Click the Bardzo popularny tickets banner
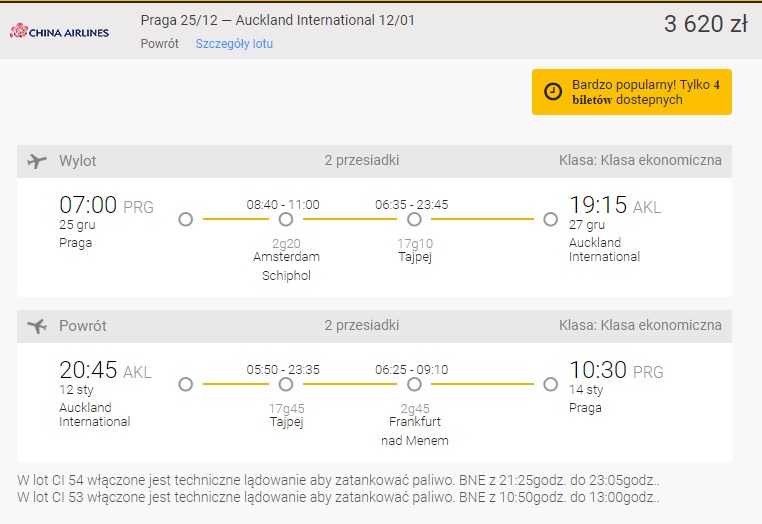This screenshot has height=524, width=762. [x=632, y=92]
